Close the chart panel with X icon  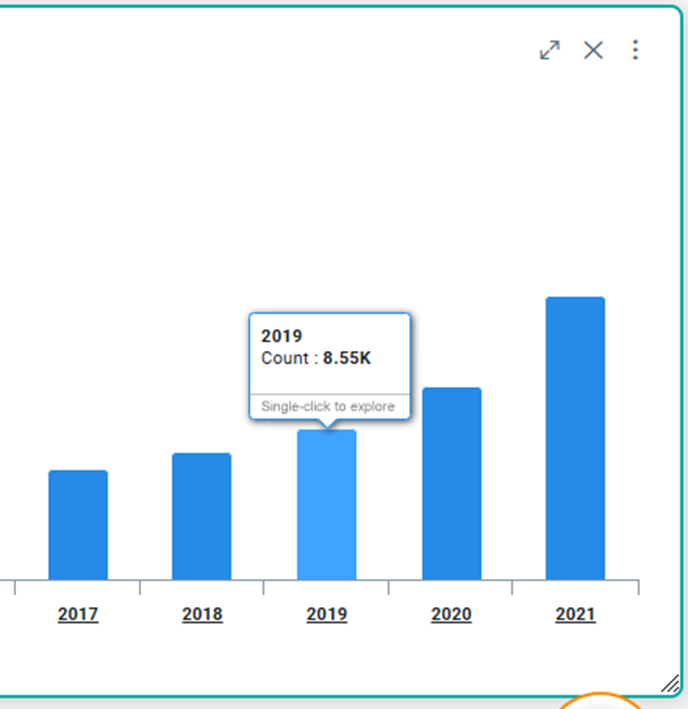pos(593,50)
